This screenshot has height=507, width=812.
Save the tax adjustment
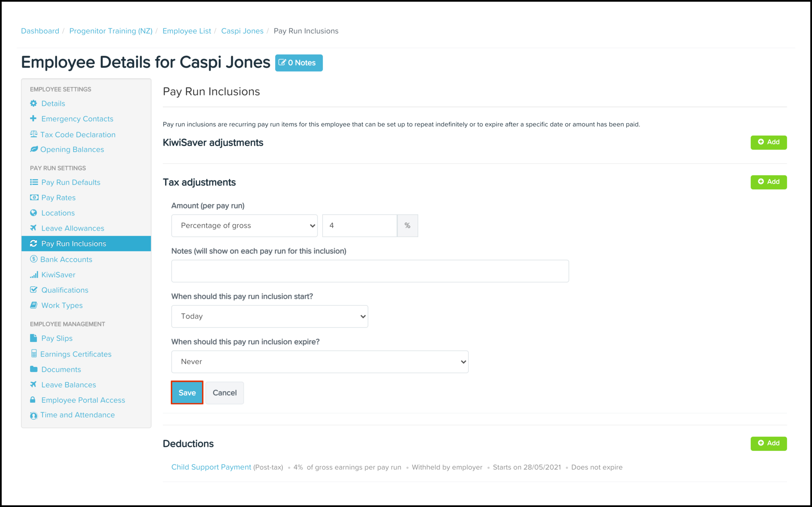[187, 393]
